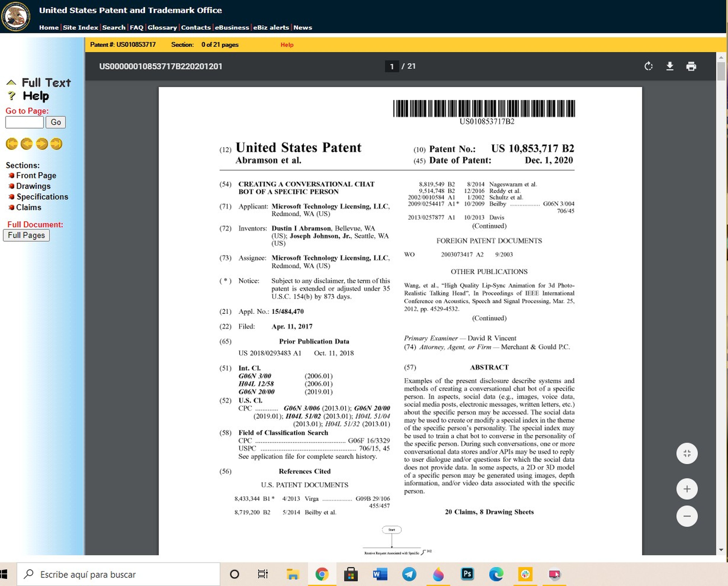Open Telegram from taskbar
The height and width of the screenshot is (586, 728).
click(409, 574)
